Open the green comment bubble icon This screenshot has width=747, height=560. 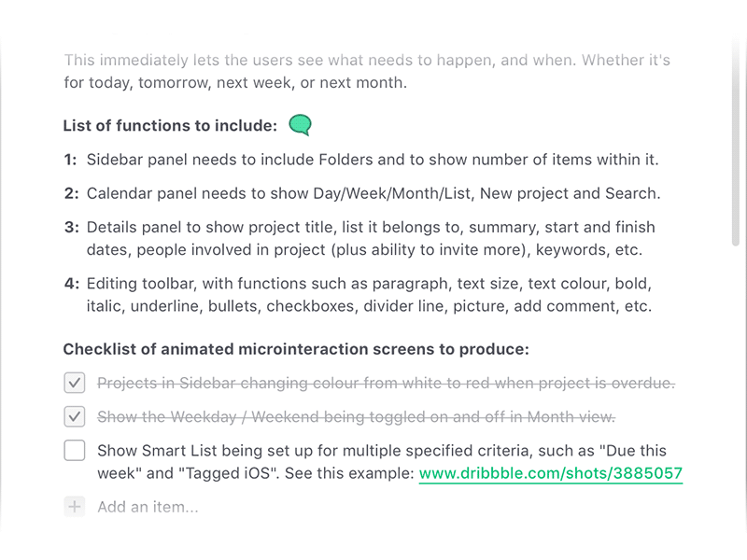click(x=301, y=125)
